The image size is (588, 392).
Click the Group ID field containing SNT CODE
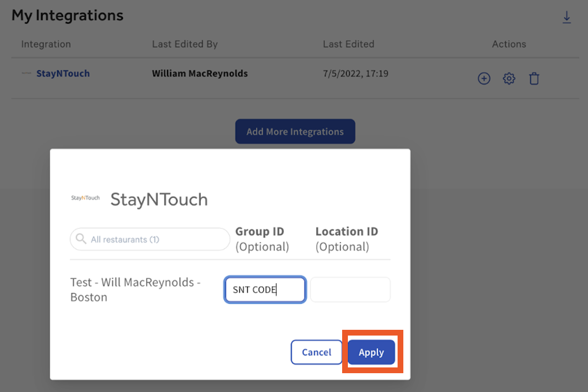(265, 289)
